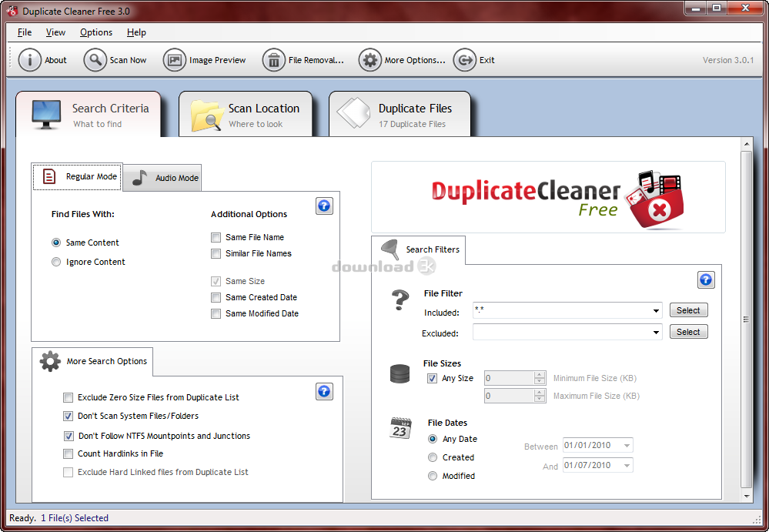This screenshot has height=532, width=769.
Task: Open the And date picker dropdown
Action: point(627,465)
